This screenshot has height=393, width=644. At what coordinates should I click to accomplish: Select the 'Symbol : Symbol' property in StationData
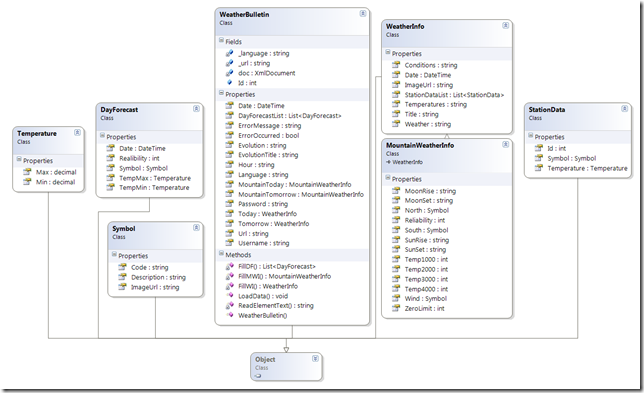tap(572, 158)
